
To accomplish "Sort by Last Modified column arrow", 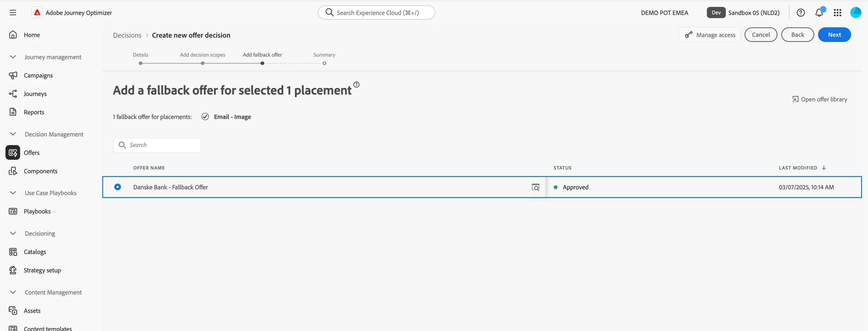I will point(823,168).
